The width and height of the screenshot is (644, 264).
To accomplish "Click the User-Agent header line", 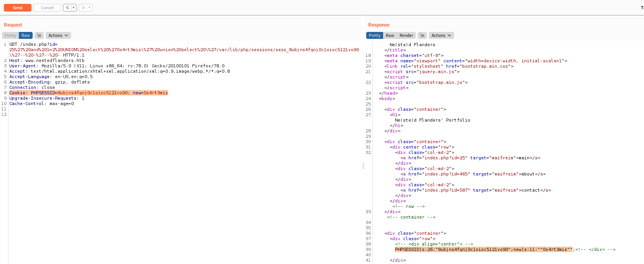I will pos(117,66).
